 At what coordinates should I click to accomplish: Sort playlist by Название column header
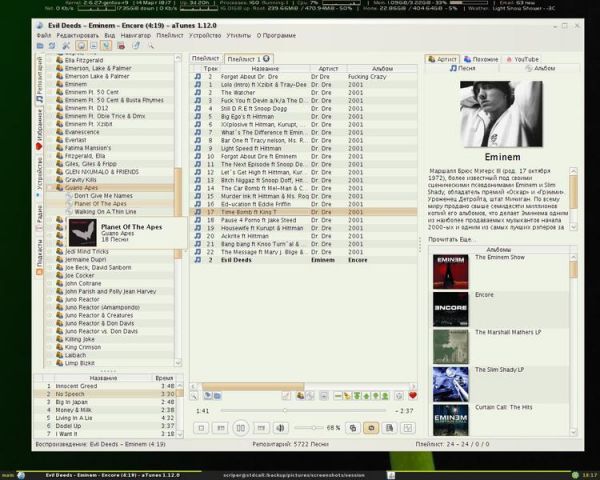pos(265,69)
